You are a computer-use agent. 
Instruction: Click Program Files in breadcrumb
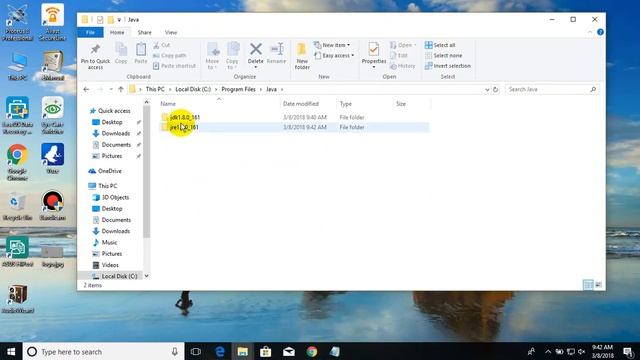[x=238, y=89]
